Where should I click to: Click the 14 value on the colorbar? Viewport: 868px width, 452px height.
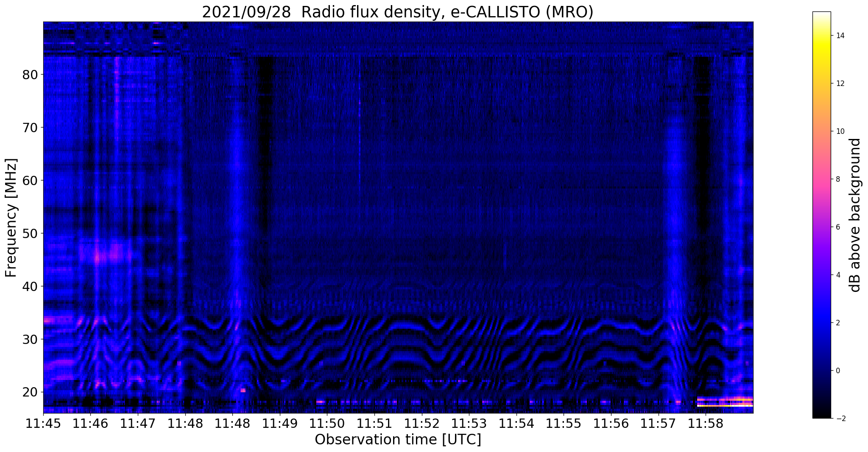click(840, 36)
